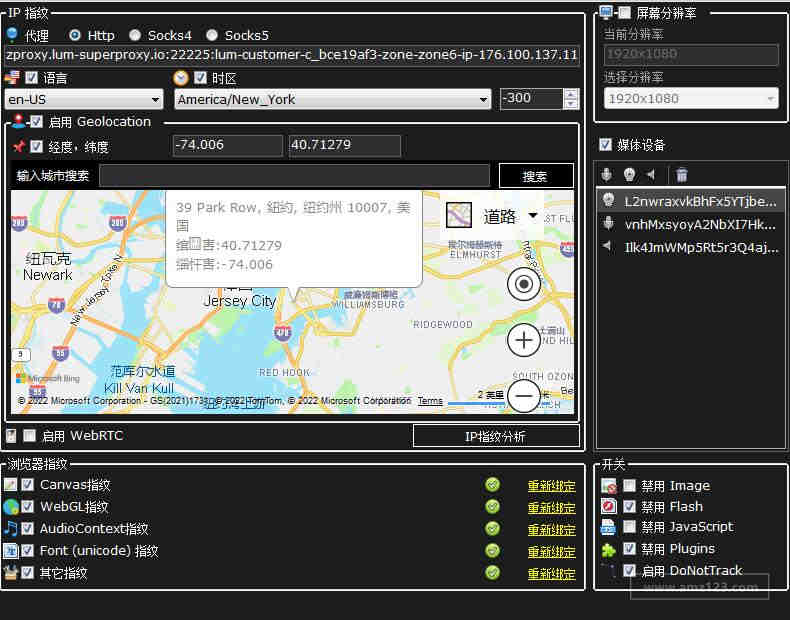The width and height of the screenshot is (790, 620).
Task: Click 重新绑定 link for WebGL指纹
Action: coord(552,508)
